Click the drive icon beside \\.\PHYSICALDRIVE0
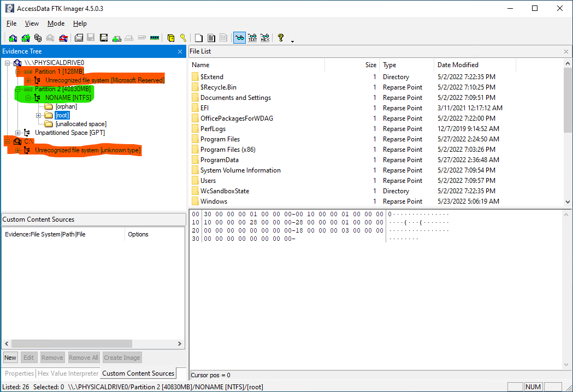Screen dimensions: 573x392 click(17, 63)
